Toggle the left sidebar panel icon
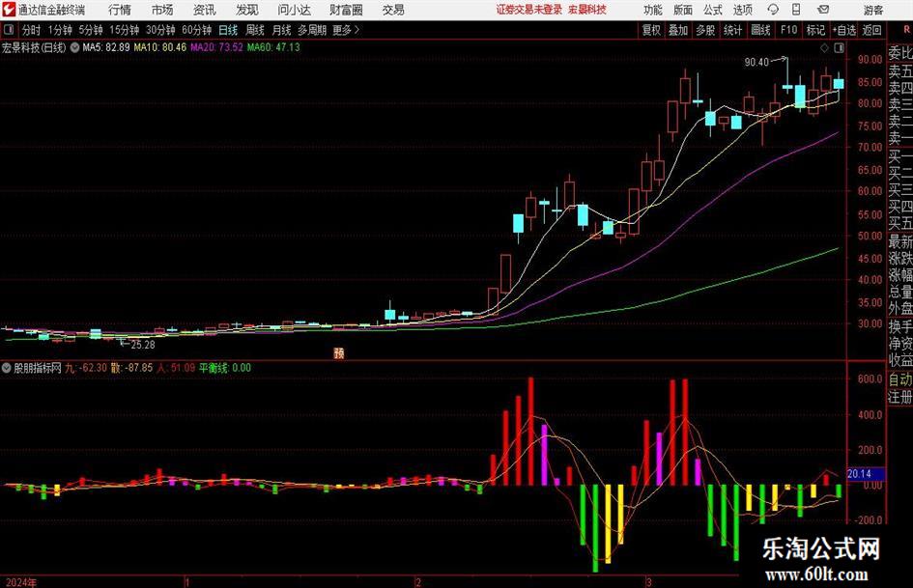Image resolution: width=913 pixels, height=588 pixels. [x=8, y=30]
